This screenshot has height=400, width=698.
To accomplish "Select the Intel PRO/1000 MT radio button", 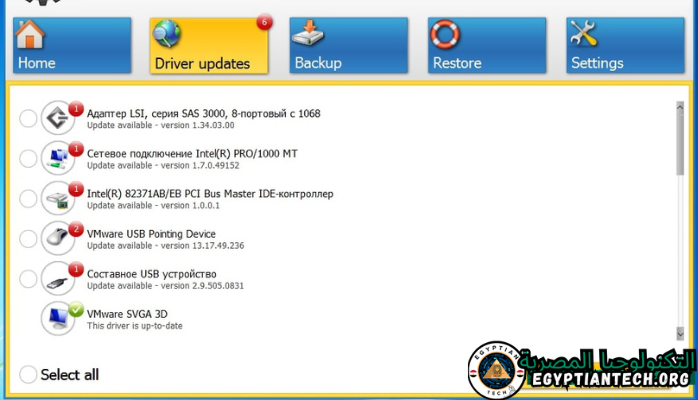I will click(x=28, y=158).
